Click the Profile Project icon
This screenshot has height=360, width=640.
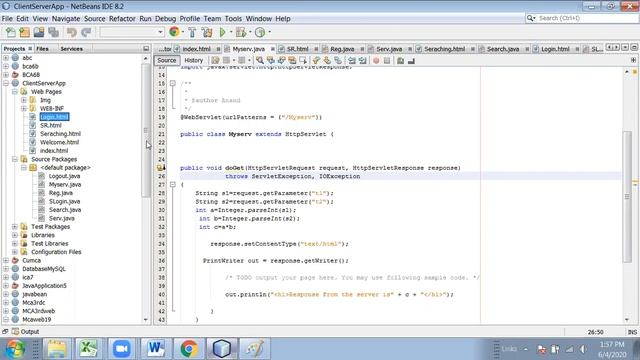click(260, 32)
